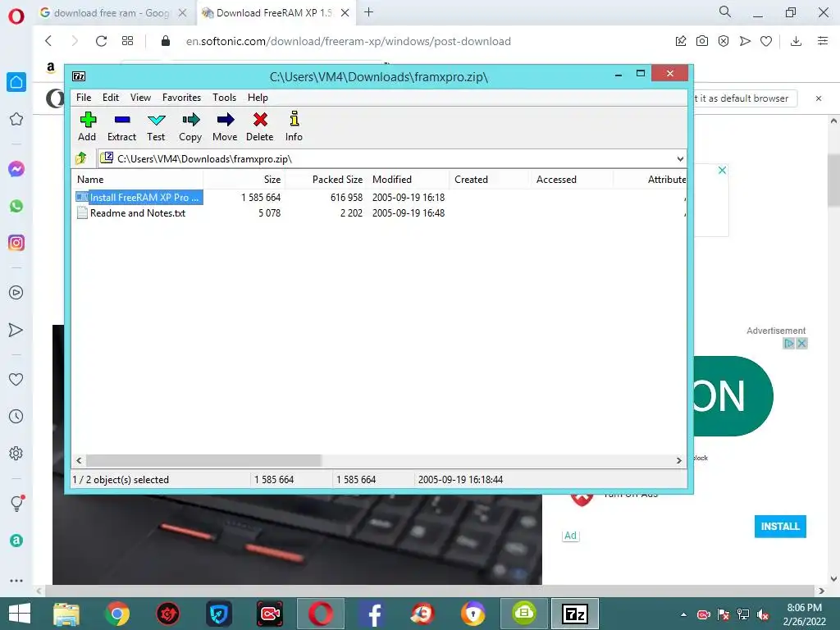Screen dimensions: 840x630
Task: Sort by the Size column header
Action: coord(244,180)
